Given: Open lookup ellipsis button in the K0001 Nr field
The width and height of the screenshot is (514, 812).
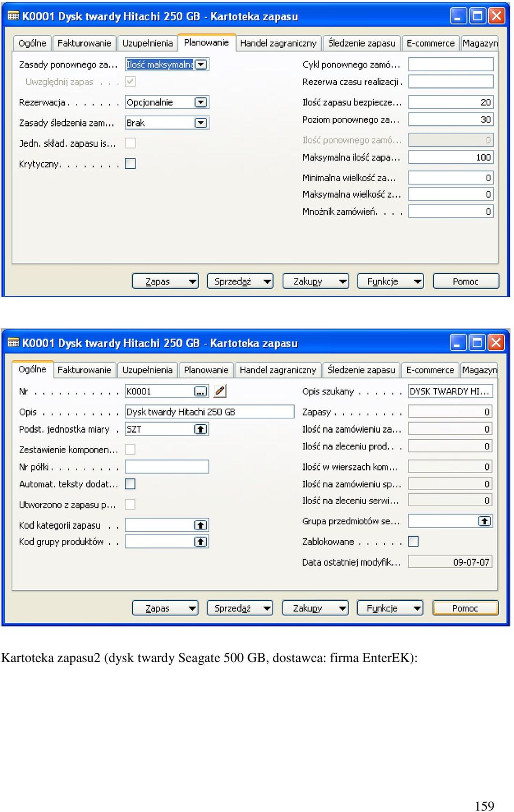Looking at the screenshot, I should tap(200, 392).
